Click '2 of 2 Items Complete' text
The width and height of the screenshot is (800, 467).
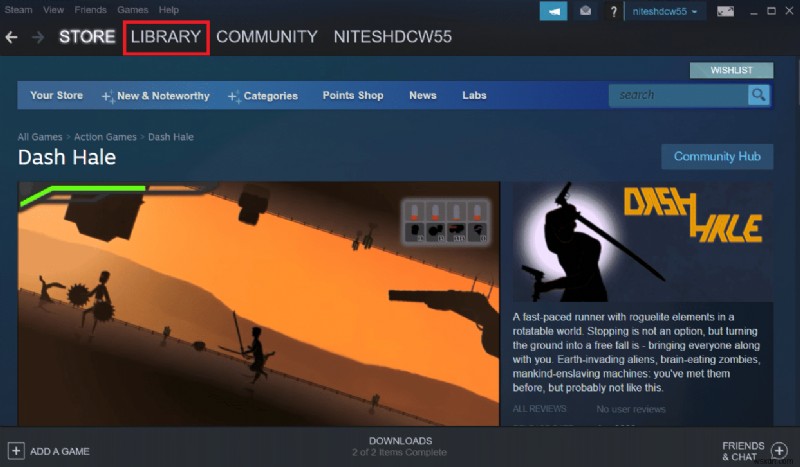click(x=399, y=452)
